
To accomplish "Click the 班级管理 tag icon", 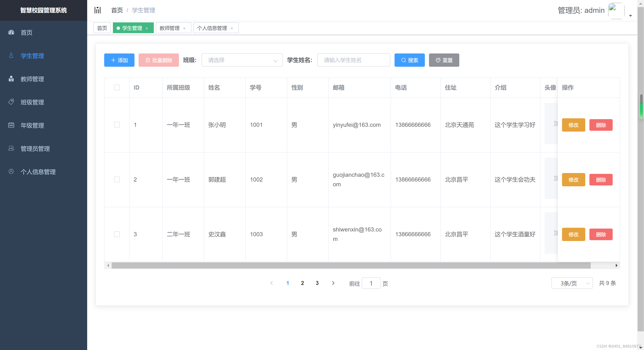I will pyautogui.click(x=11, y=102).
